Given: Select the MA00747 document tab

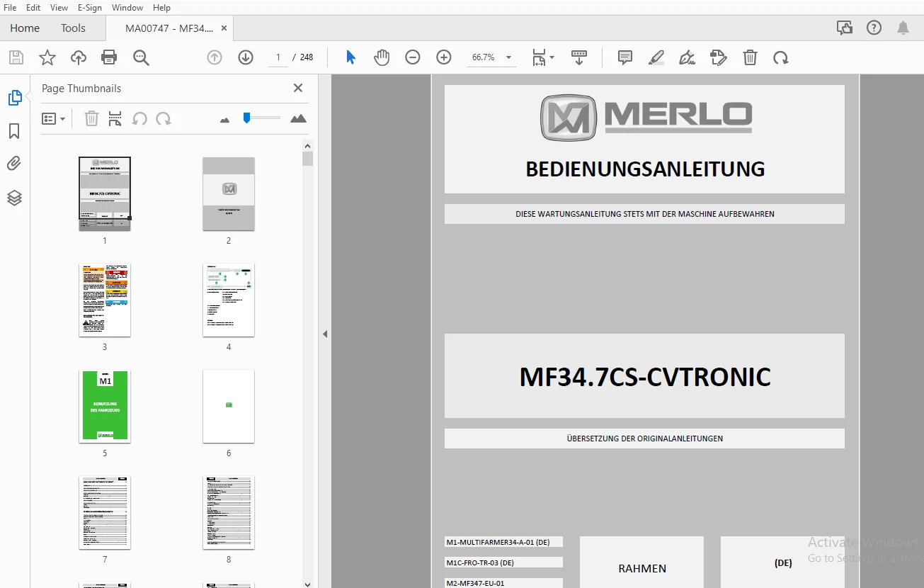Looking at the screenshot, I should [169, 28].
